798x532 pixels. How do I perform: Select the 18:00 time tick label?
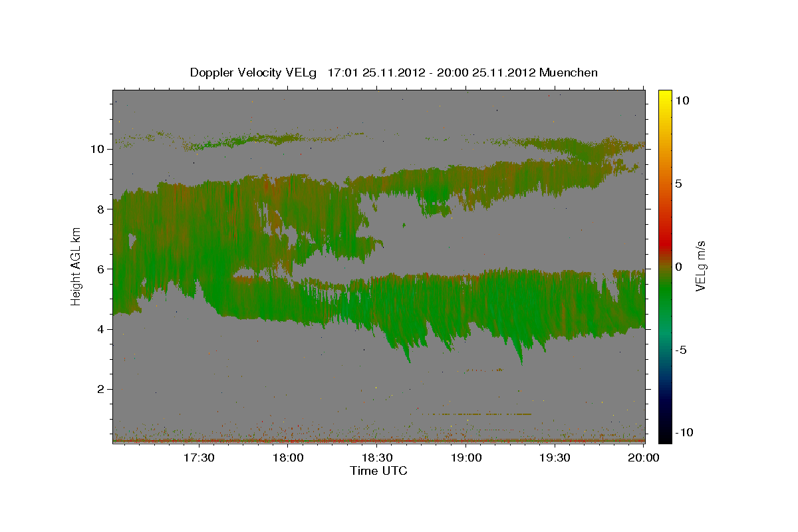point(289,458)
